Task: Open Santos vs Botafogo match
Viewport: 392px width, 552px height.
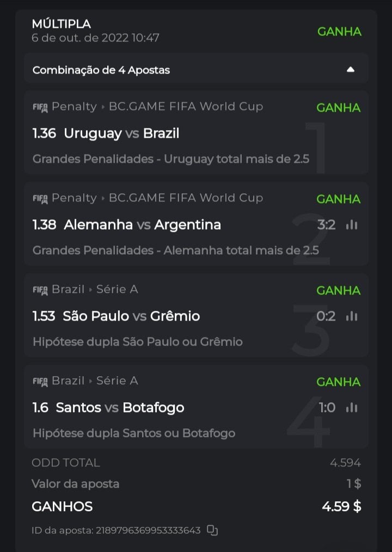Action: click(x=120, y=408)
